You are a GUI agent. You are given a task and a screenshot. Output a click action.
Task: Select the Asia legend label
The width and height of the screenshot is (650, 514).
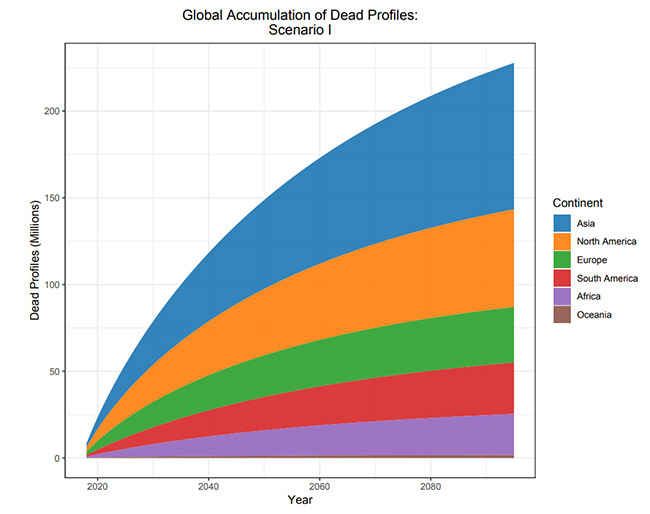click(x=586, y=223)
